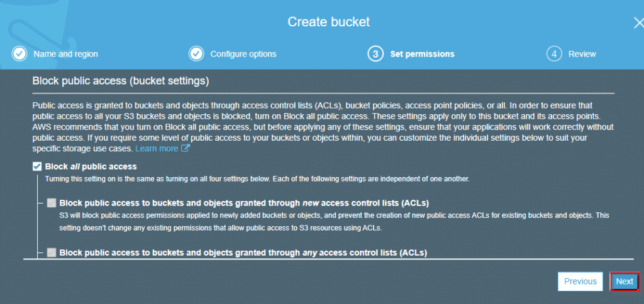The width and height of the screenshot is (644, 304).
Task: Click the step 3 numbered circle
Action: click(x=375, y=54)
